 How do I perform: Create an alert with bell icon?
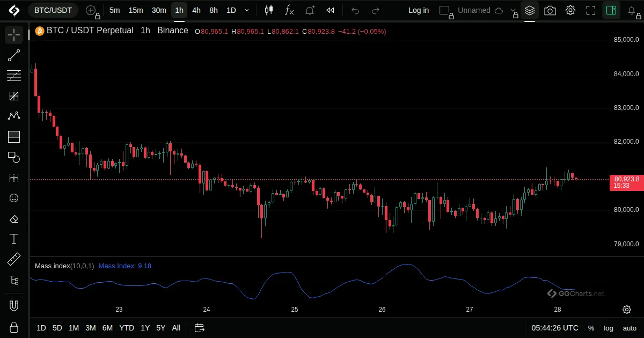tap(310, 10)
